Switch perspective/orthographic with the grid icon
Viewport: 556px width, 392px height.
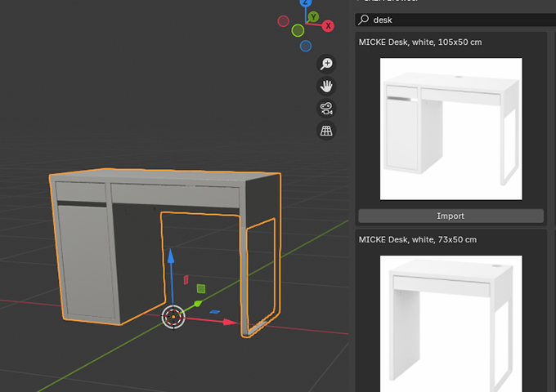click(x=326, y=131)
